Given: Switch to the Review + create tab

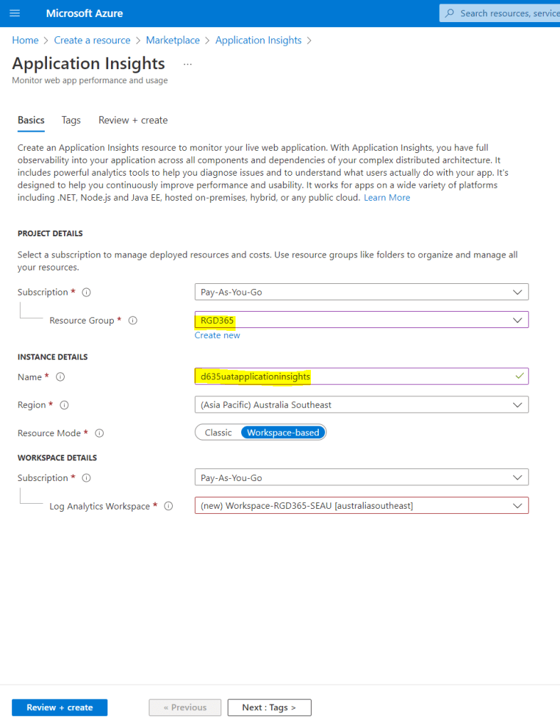Looking at the screenshot, I should [x=133, y=120].
